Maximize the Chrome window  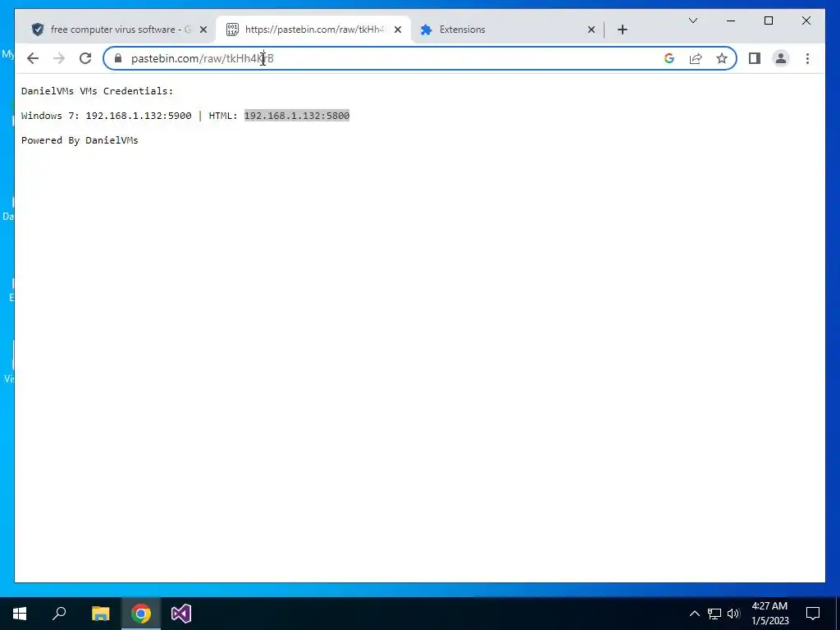tap(768, 21)
